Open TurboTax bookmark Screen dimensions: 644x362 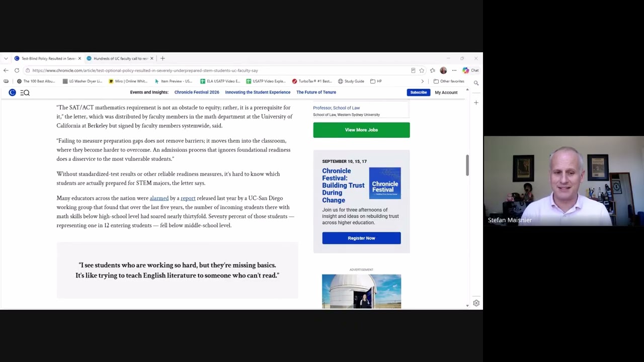click(x=312, y=81)
